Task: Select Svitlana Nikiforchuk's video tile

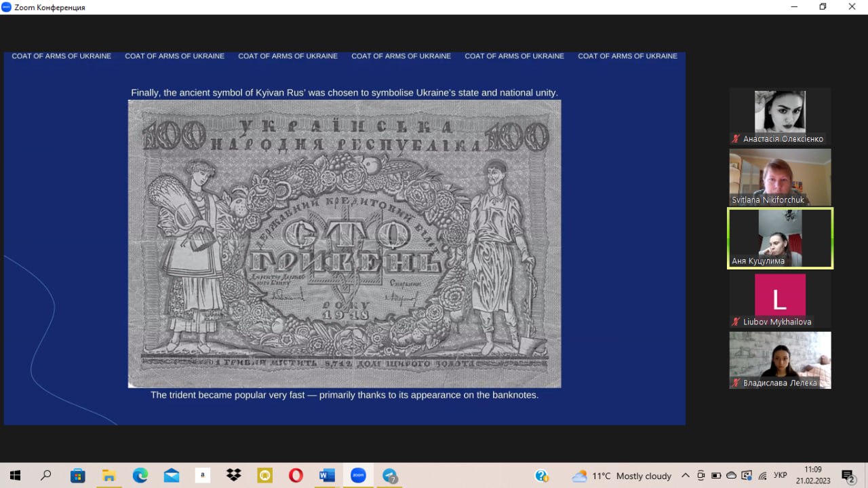Action: click(780, 177)
